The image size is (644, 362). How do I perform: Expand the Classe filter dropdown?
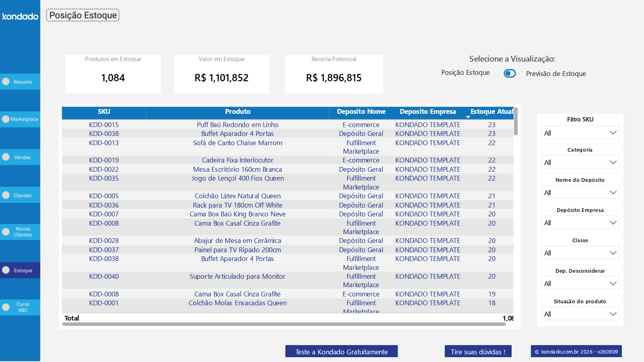coord(580,253)
